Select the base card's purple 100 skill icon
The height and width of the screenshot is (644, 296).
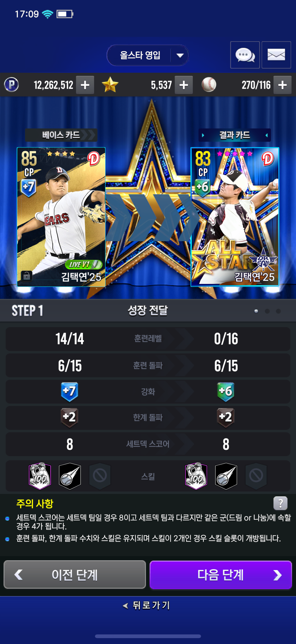[40, 476]
